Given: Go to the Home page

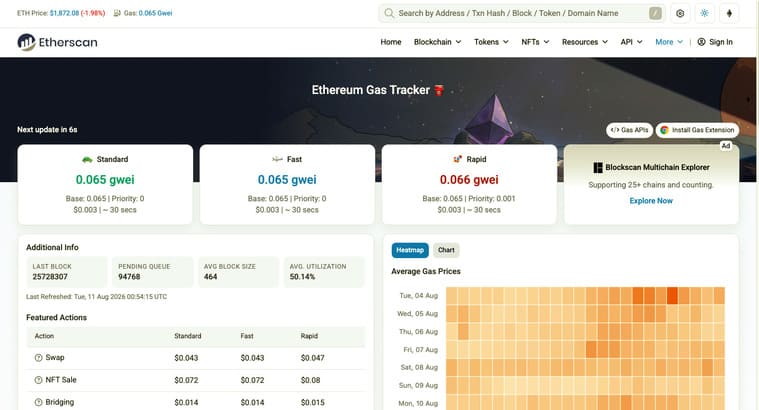Looking at the screenshot, I should tap(391, 42).
